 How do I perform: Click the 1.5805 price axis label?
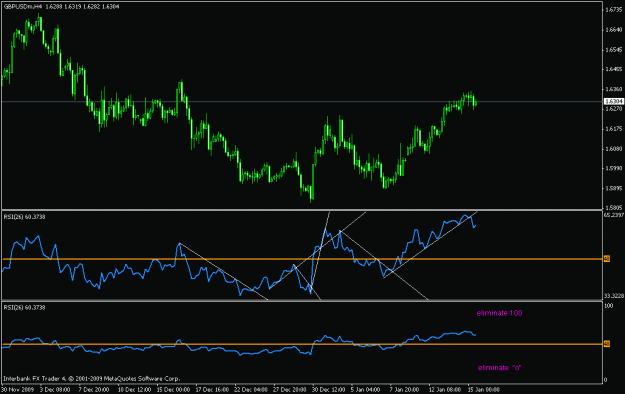pos(614,207)
